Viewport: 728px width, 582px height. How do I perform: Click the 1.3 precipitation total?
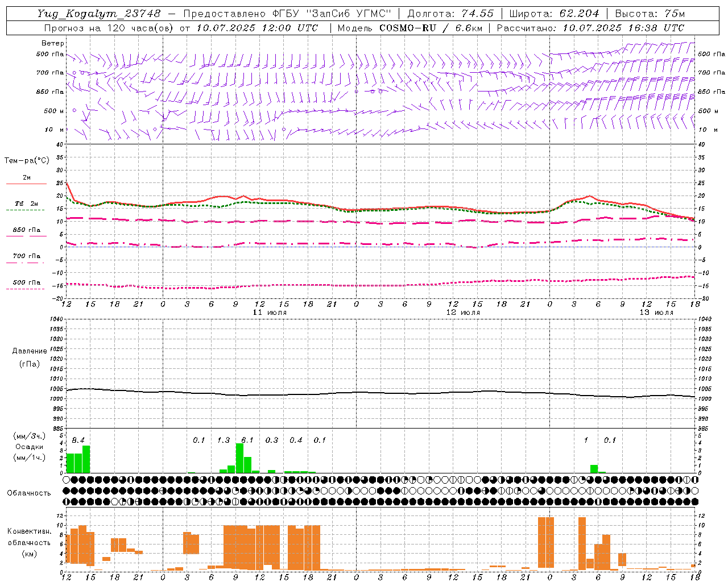[x=224, y=440]
